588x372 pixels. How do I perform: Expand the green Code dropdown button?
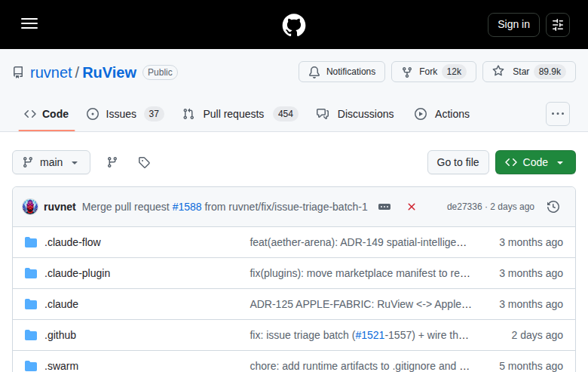click(535, 162)
